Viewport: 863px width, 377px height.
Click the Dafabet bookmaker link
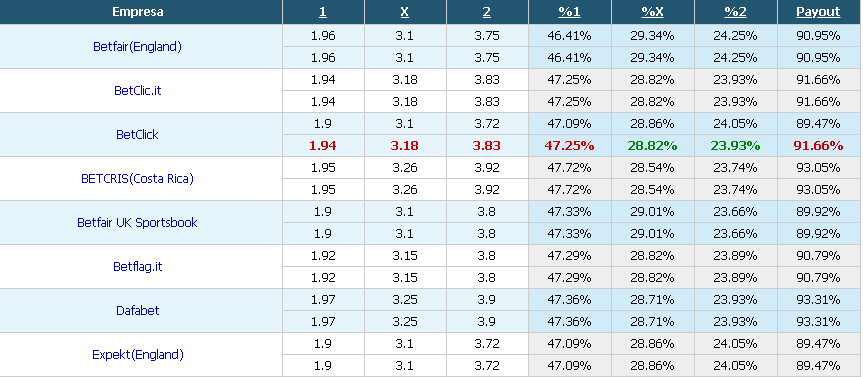[x=138, y=311]
